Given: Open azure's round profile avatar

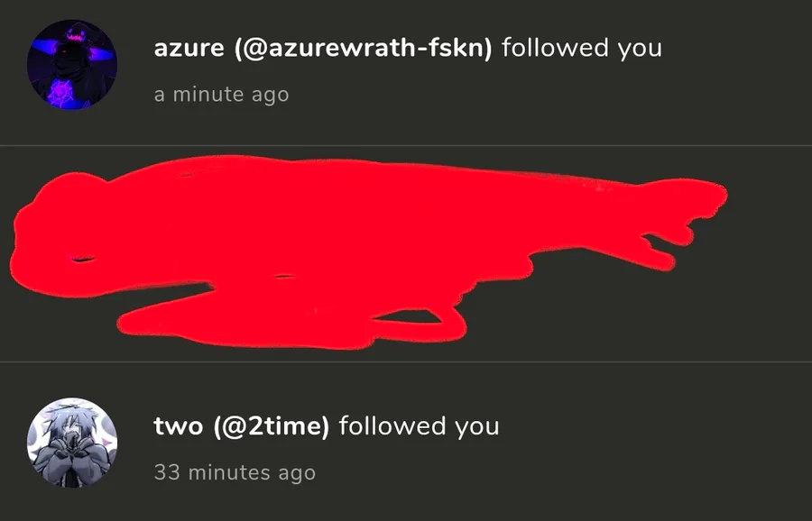Looking at the screenshot, I should click(x=72, y=65).
